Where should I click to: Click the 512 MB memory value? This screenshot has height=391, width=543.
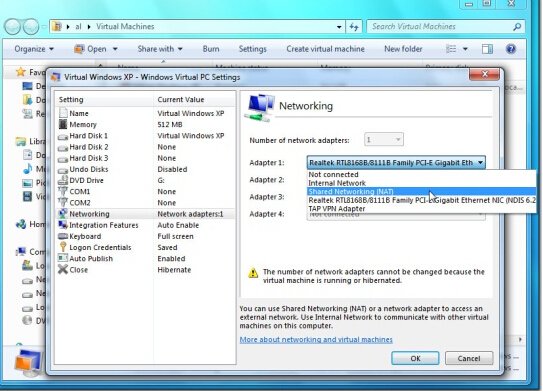pyautogui.click(x=170, y=124)
